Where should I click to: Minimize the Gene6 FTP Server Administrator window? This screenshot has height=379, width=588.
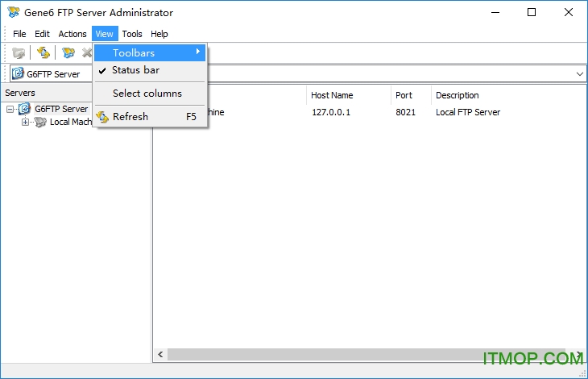[495, 12]
